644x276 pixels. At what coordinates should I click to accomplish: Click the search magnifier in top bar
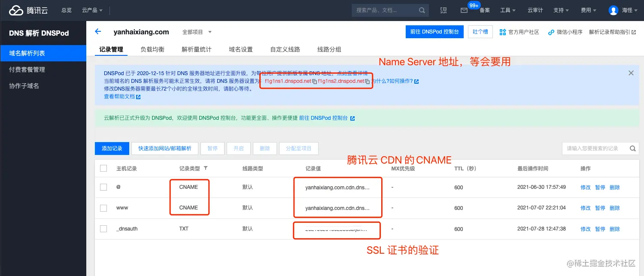422,10
